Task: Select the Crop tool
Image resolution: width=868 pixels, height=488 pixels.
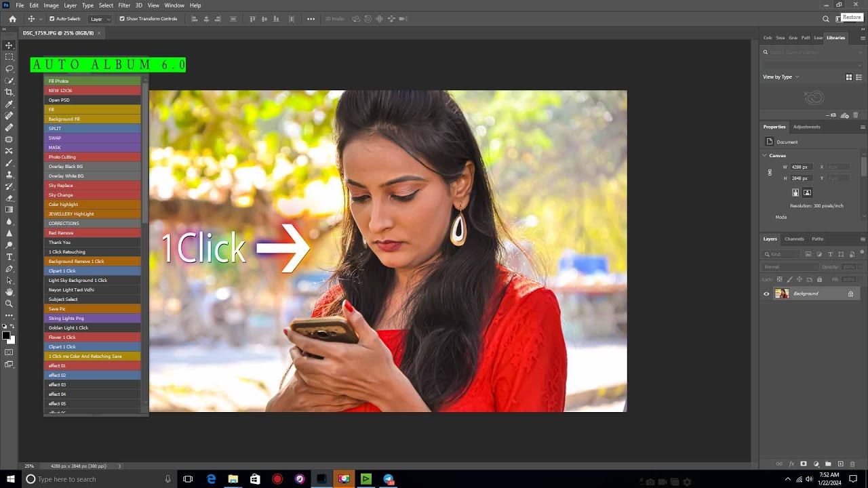Action: tap(9, 92)
